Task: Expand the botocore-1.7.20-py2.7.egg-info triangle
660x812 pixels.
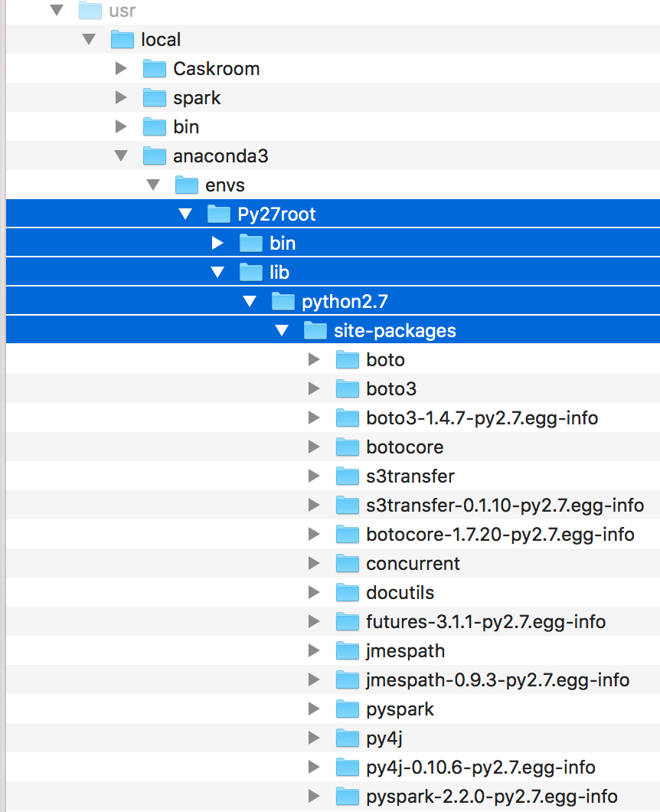Action: [x=314, y=533]
